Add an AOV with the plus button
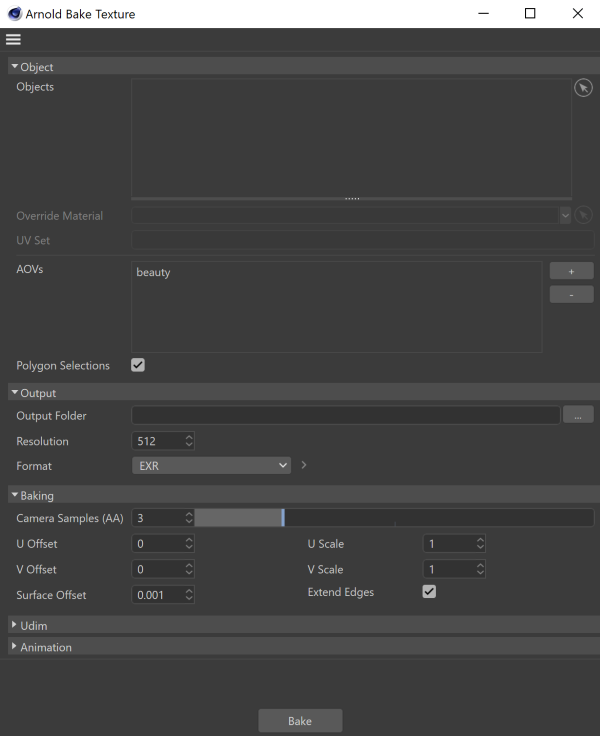This screenshot has height=736, width=600. pyautogui.click(x=571, y=271)
